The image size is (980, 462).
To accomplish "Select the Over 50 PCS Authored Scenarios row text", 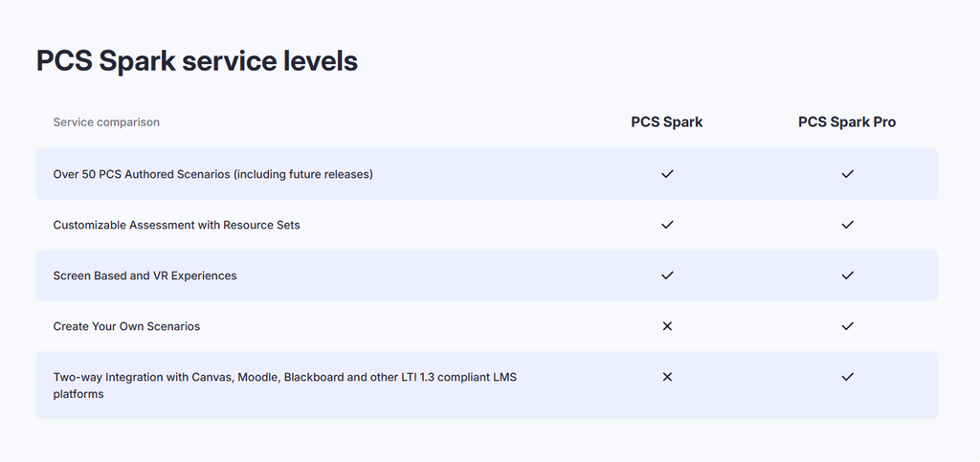I will [212, 174].
